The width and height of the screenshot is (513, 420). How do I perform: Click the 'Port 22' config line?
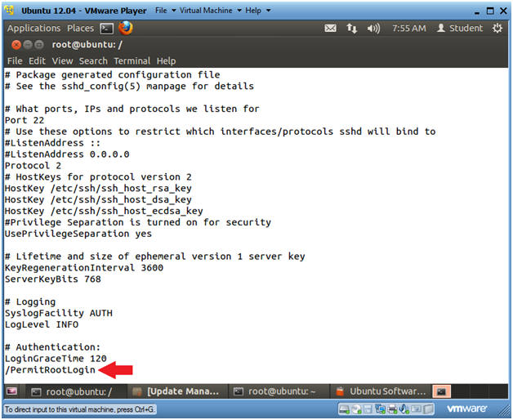coord(25,120)
